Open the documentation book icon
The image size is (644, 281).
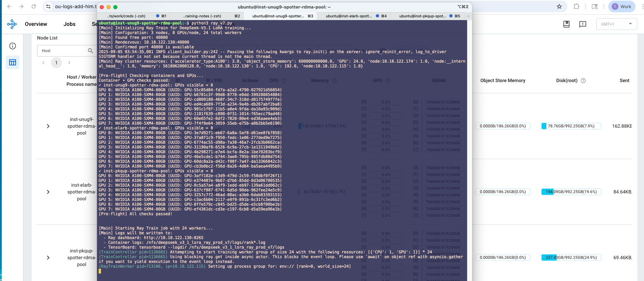pyautogui.click(x=566, y=24)
